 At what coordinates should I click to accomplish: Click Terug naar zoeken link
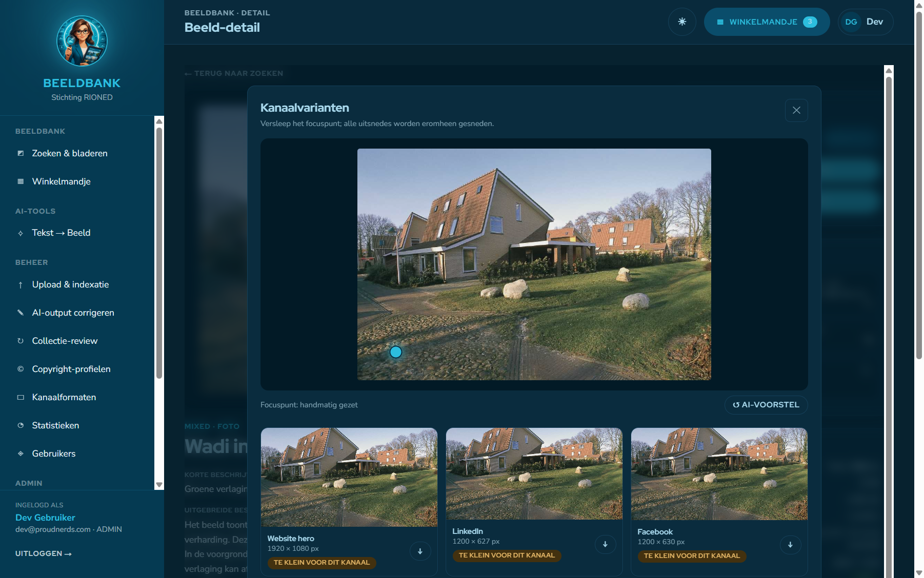point(234,73)
